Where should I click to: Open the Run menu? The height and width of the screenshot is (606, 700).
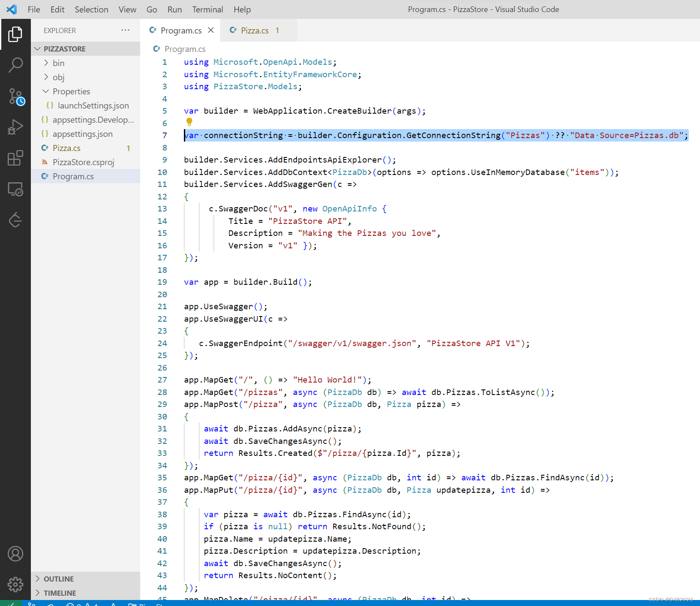(x=174, y=9)
